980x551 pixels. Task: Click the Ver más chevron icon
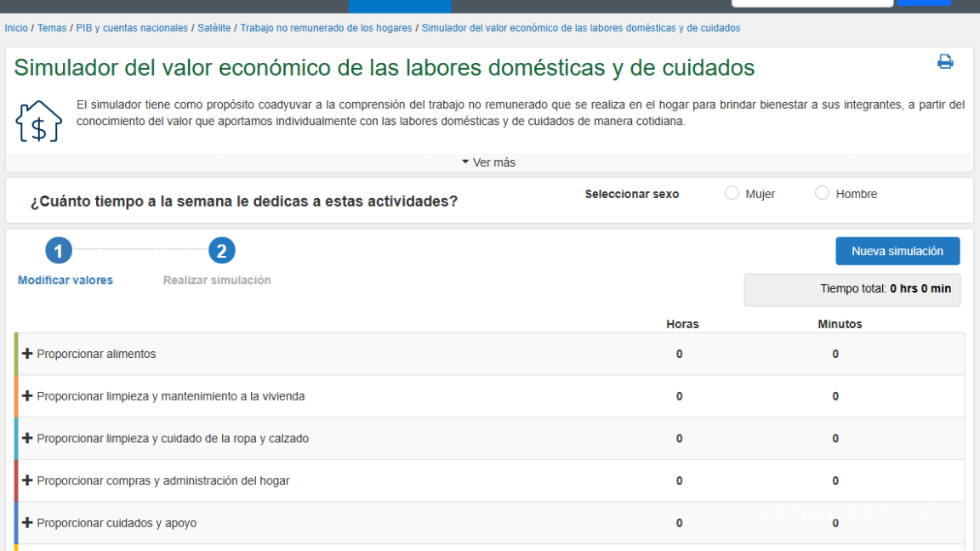[x=465, y=162]
